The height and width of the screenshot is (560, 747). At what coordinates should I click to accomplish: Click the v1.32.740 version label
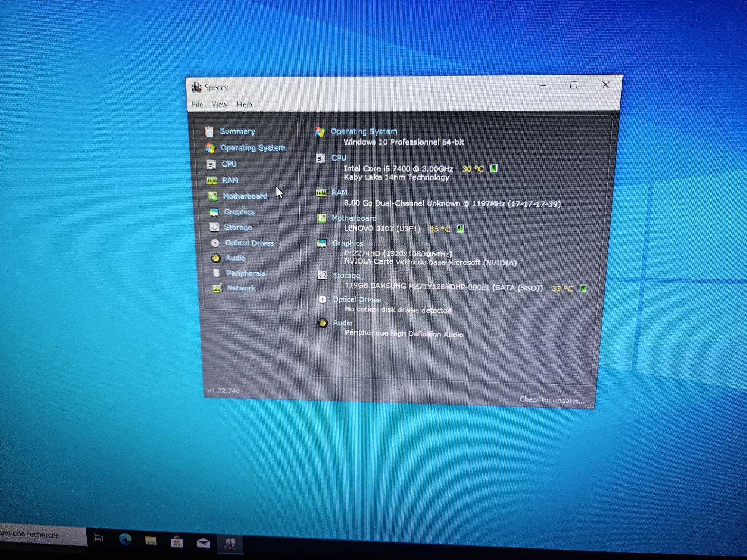point(223,391)
